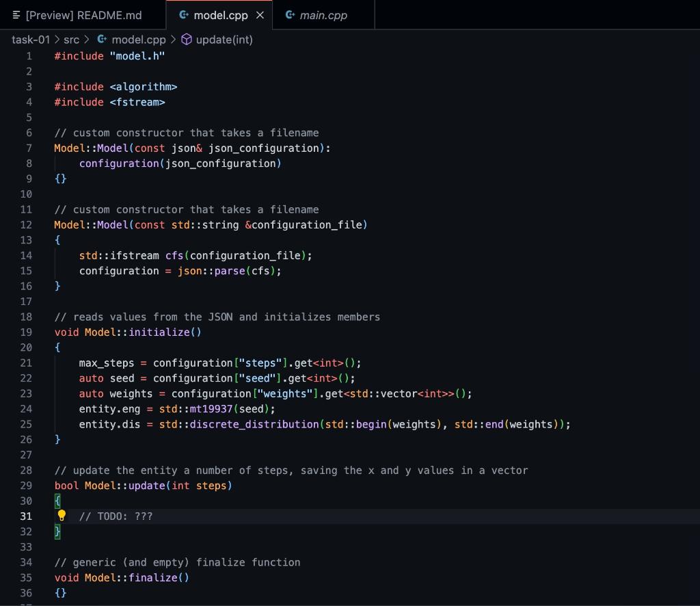Open the task-01 breadcrumb dropdown
The height and width of the screenshot is (606, 700).
click(x=31, y=40)
